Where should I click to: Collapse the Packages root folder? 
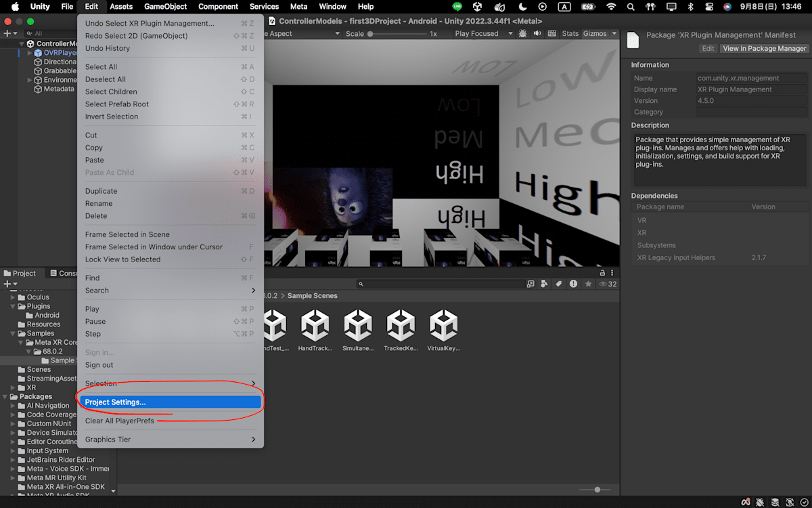coord(5,397)
